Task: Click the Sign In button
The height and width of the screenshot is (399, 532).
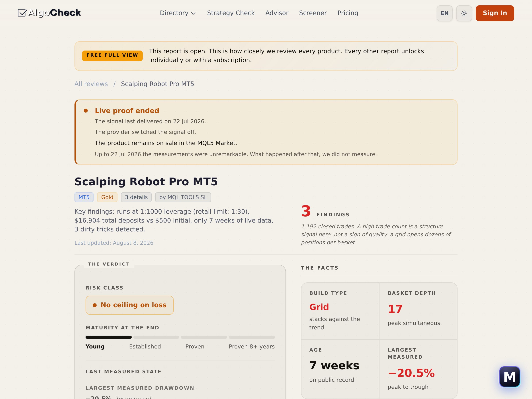Action: pos(495,13)
